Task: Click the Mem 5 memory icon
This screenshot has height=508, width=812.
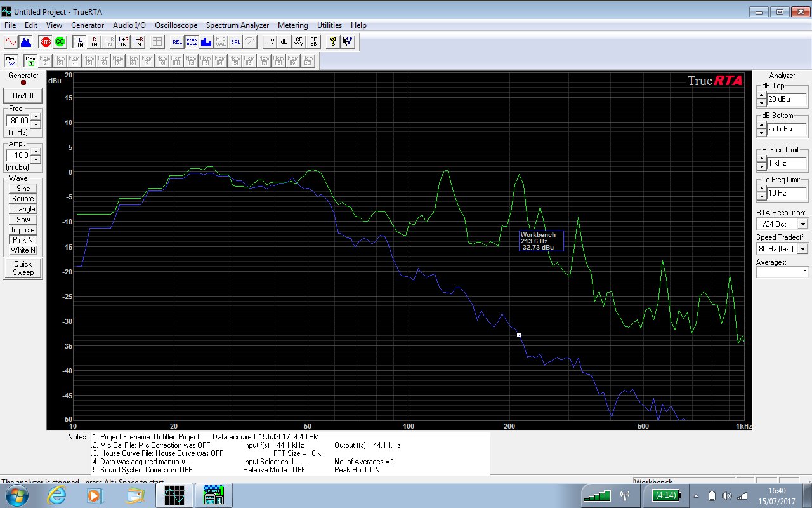Action: [89, 61]
